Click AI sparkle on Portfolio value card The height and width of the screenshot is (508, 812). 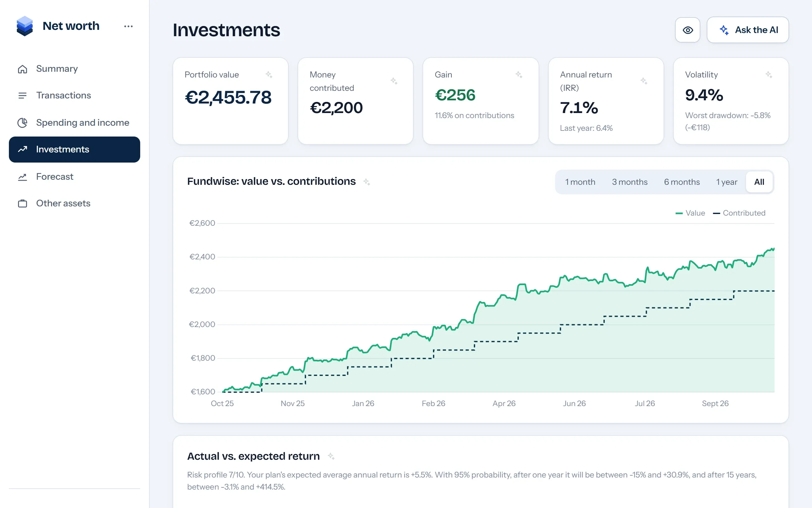point(269,75)
